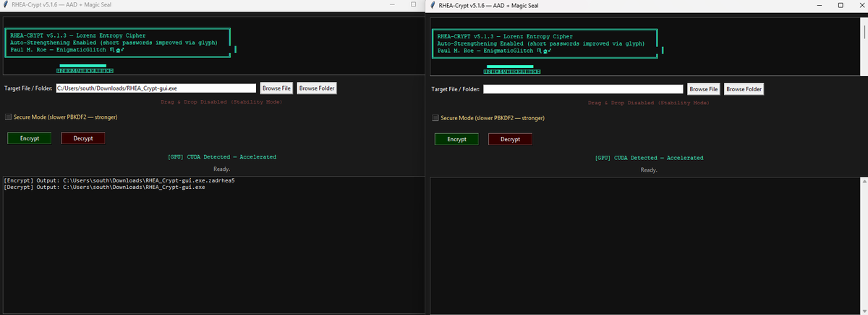Image resolution: width=868 pixels, height=315 pixels.
Task: Maximize the left RHEA-Crypt window
Action: [413, 5]
